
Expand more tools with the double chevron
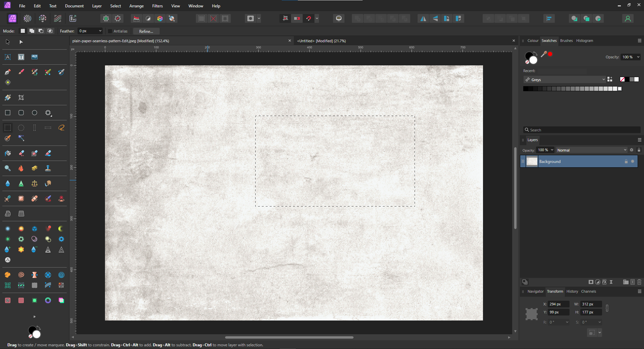point(34,316)
